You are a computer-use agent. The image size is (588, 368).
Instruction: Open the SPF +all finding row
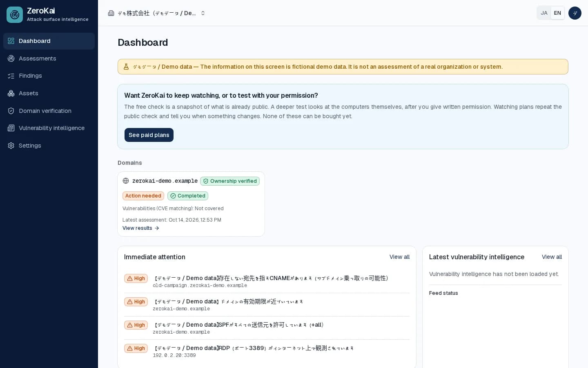[x=267, y=328]
